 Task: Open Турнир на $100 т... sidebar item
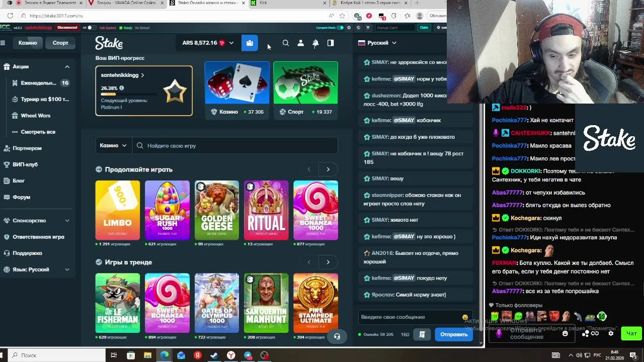tap(40, 100)
